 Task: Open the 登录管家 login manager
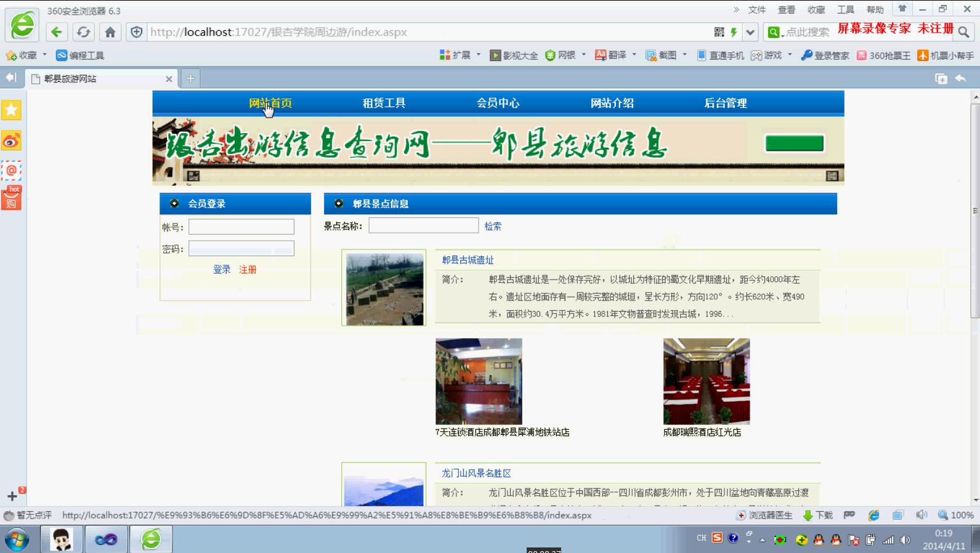point(825,55)
